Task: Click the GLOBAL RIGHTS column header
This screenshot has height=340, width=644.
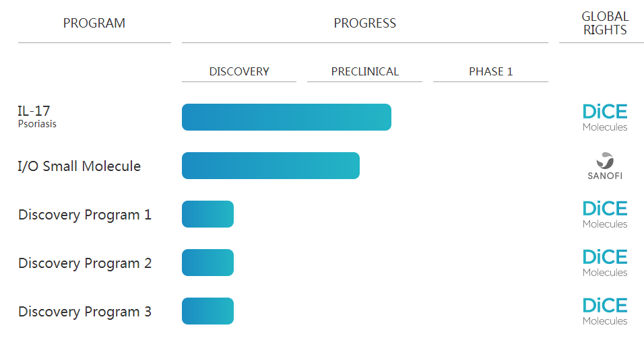Action: tap(605, 23)
